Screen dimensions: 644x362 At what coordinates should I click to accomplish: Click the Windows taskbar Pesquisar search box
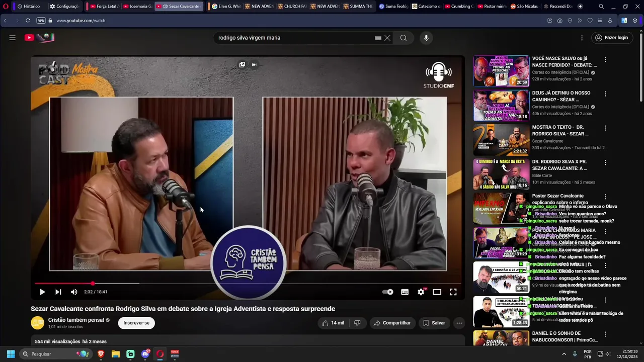click(x=55, y=354)
